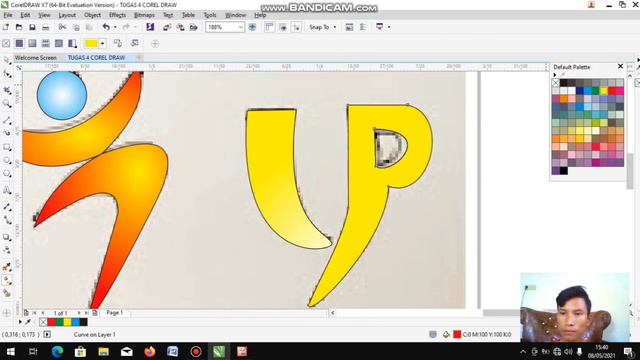The width and height of the screenshot is (640, 360).
Task: Open the File menu
Action: pos(8,15)
